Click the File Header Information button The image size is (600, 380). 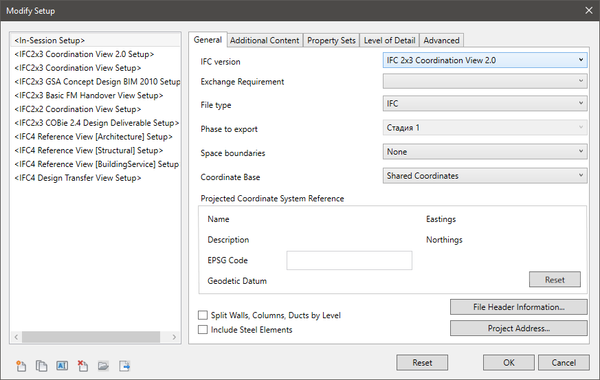click(x=519, y=307)
